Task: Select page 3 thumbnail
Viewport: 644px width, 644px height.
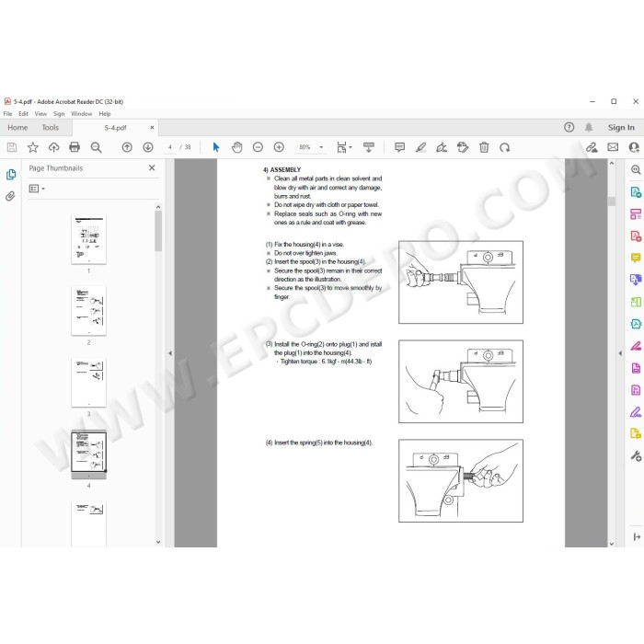Action: point(88,383)
